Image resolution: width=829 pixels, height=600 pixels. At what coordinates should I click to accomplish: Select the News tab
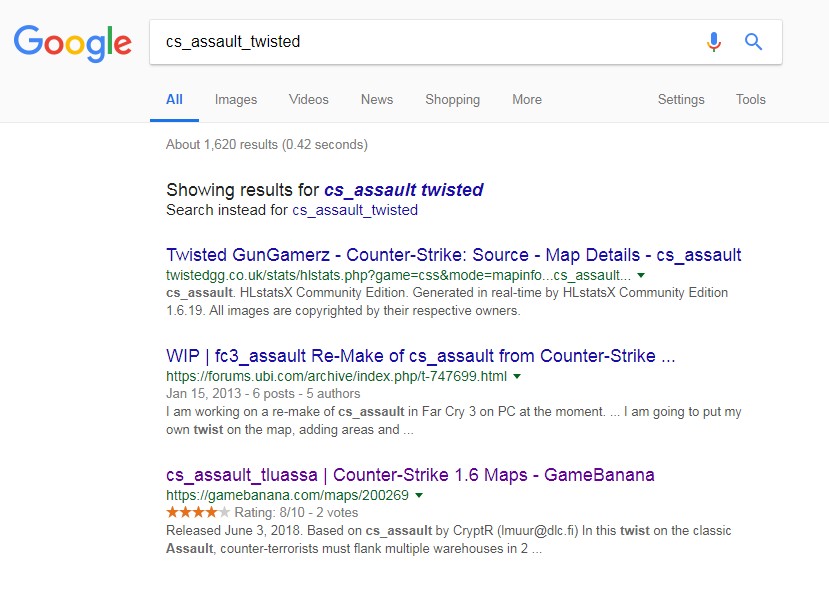pyautogui.click(x=377, y=99)
